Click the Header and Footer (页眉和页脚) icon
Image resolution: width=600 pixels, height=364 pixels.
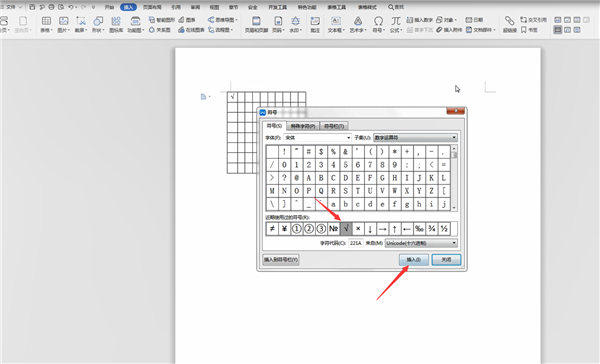256,24
